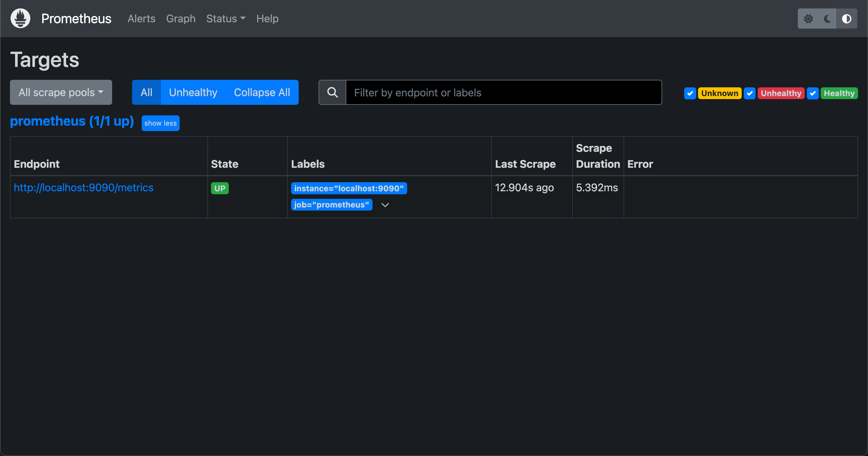The width and height of the screenshot is (868, 456).
Task: Open the All scrape pools dropdown
Action: (61, 92)
